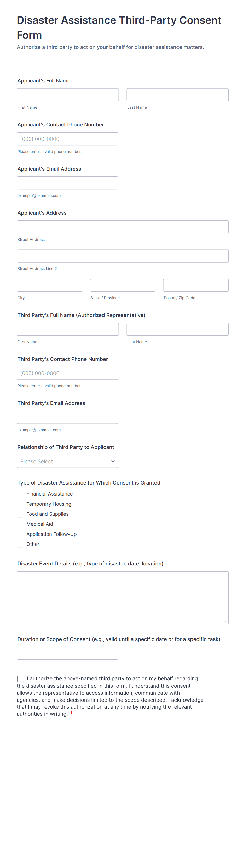
Task: Select the Food and Supplies checkbox
Action: pos(20,514)
